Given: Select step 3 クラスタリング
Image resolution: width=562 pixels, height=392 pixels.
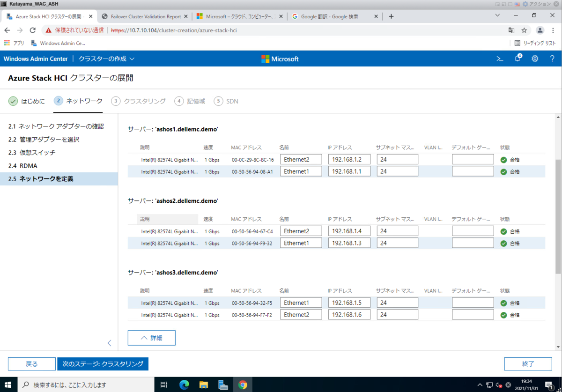Looking at the screenshot, I should point(138,101).
